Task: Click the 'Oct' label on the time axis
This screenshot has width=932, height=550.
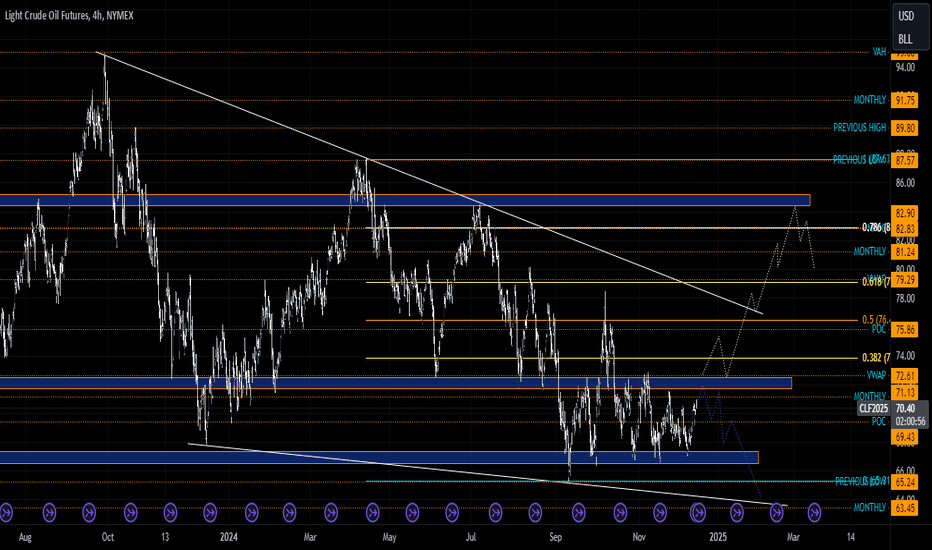Action: pyautogui.click(x=108, y=538)
